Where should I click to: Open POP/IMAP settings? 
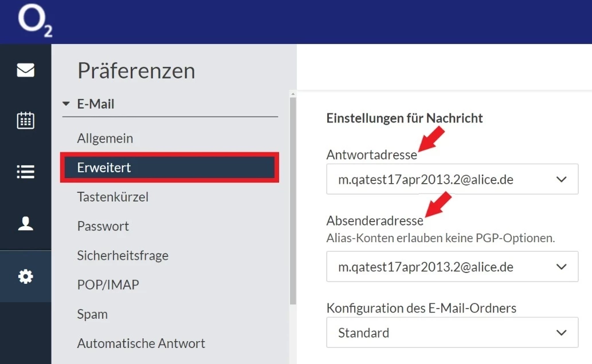click(x=108, y=284)
